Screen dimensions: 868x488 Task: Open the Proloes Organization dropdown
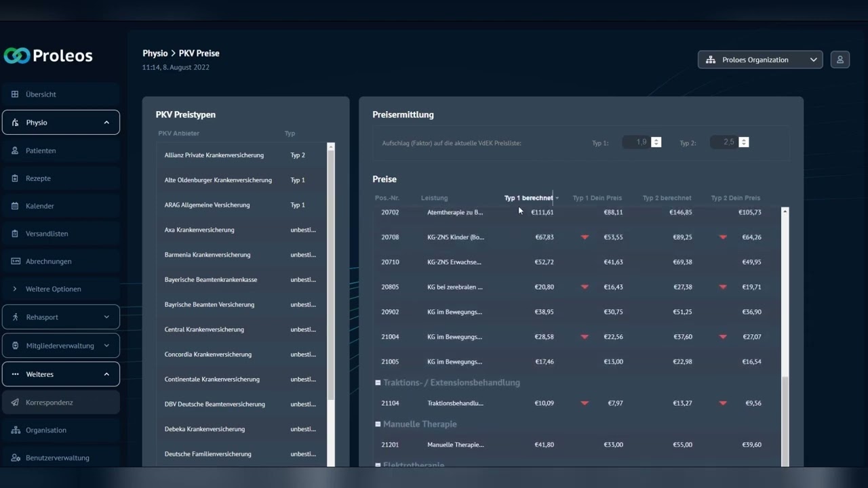tap(760, 60)
